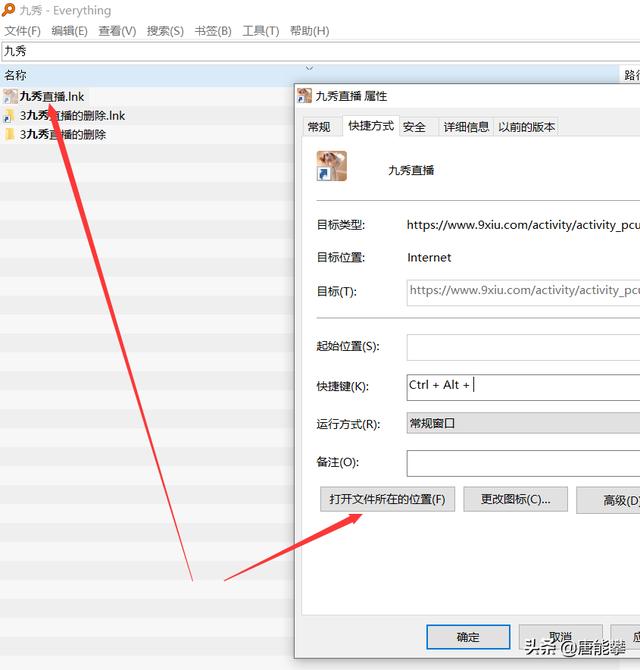Image resolution: width=640 pixels, height=670 pixels.
Task: Click the sort chevron above 名称 column
Action: coord(309,68)
